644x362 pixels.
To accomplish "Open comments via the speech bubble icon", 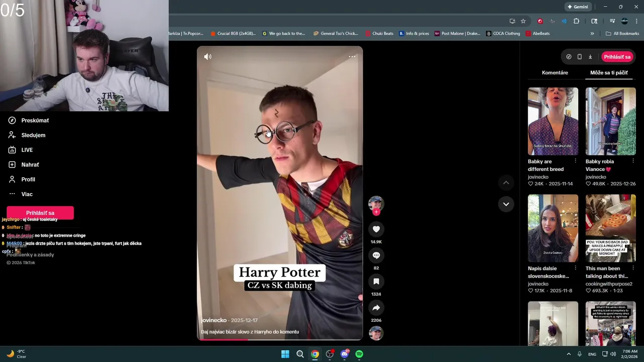I will pos(376,255).
